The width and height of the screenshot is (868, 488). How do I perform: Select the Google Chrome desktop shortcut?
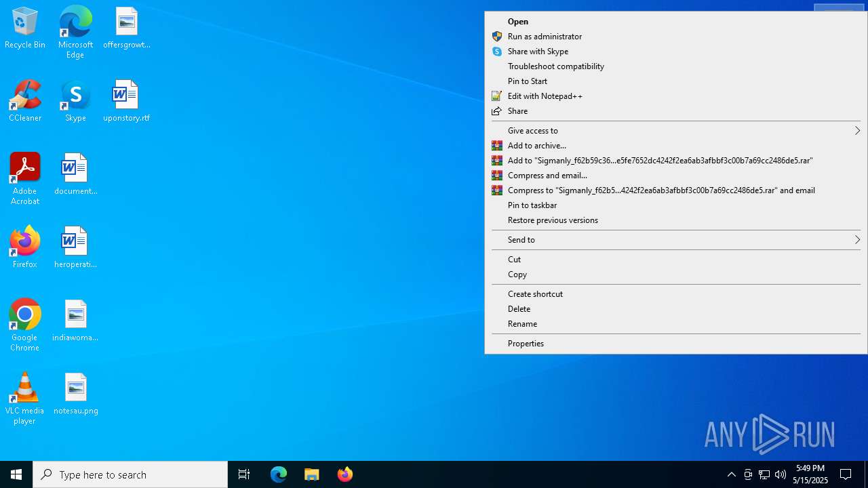(25, 325)
